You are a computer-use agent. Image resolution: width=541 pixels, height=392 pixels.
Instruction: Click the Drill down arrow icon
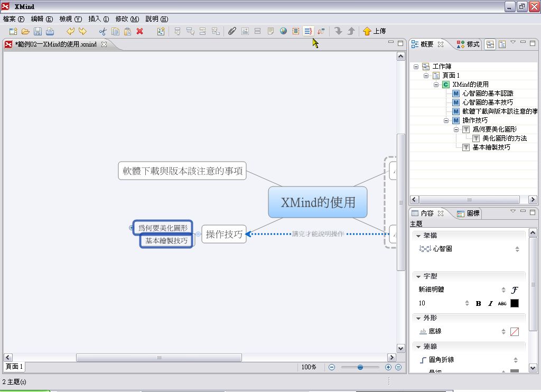click(x=338, y=31)
